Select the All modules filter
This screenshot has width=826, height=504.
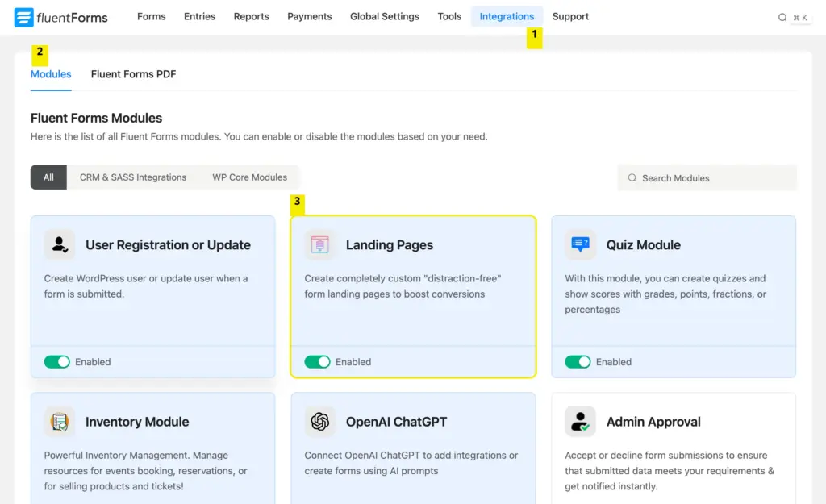[x=48, y=177]
